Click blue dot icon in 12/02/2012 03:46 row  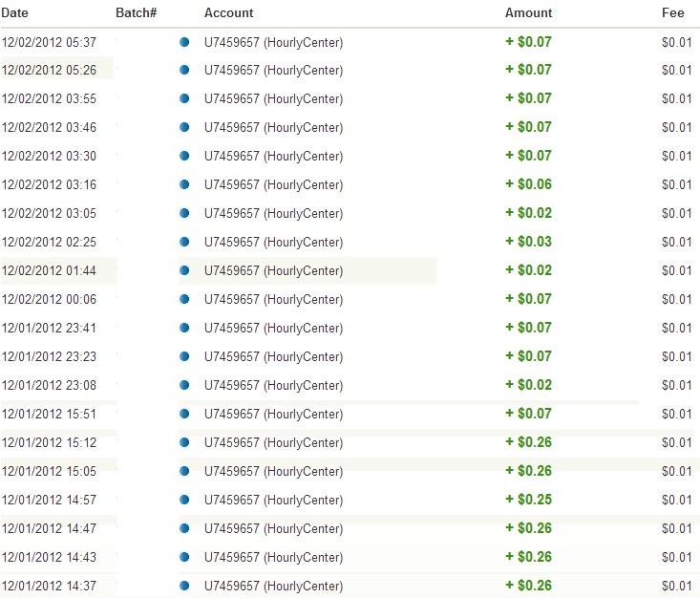pyautogui.click(x=184, y=127)
